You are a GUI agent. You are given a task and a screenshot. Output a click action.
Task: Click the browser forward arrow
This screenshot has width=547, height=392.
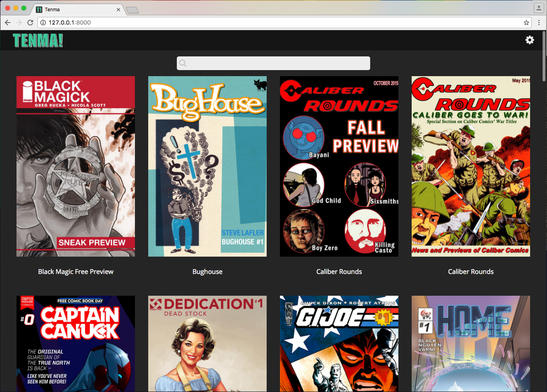[19, 23]
